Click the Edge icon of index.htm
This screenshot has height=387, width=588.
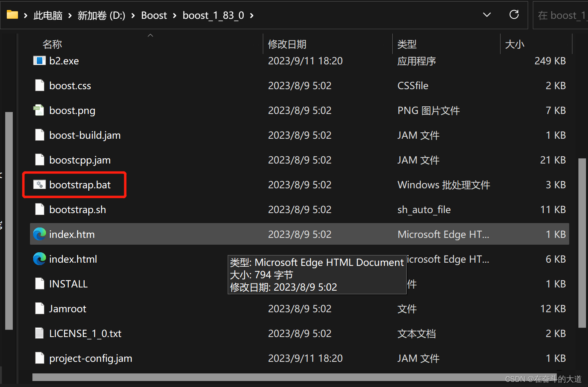[x=40, y=234]
